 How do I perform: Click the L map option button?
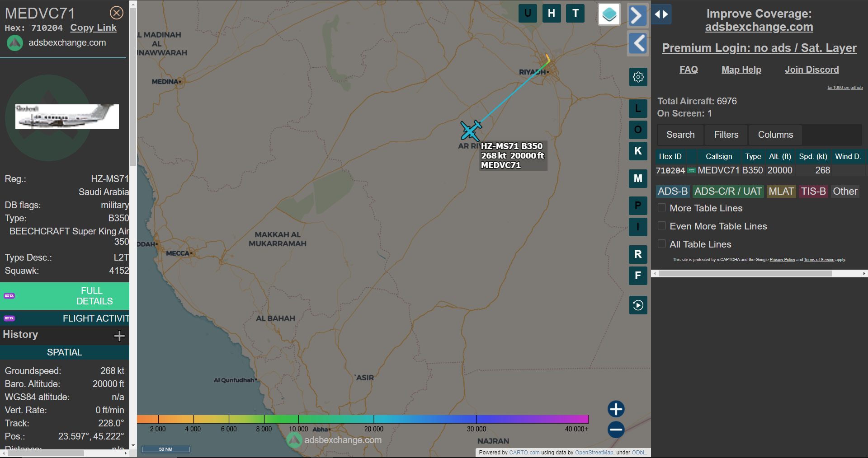click(x=638, y=108)
